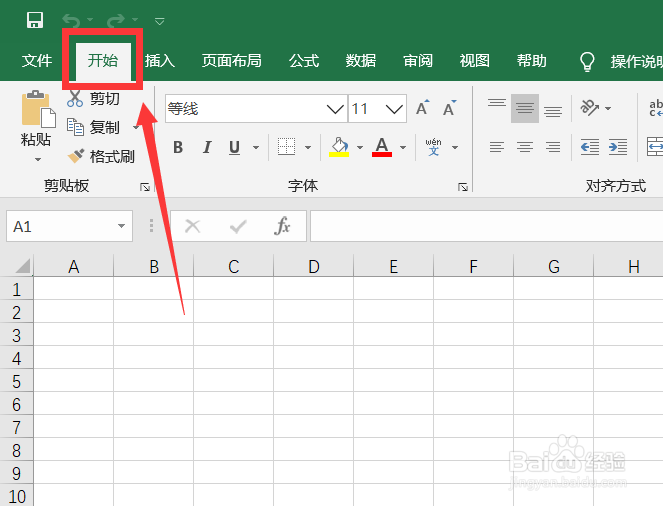The width and height of the screenshot is (663, 506).
Task: Select Align Left icon
Action: [x=497, y=147]
